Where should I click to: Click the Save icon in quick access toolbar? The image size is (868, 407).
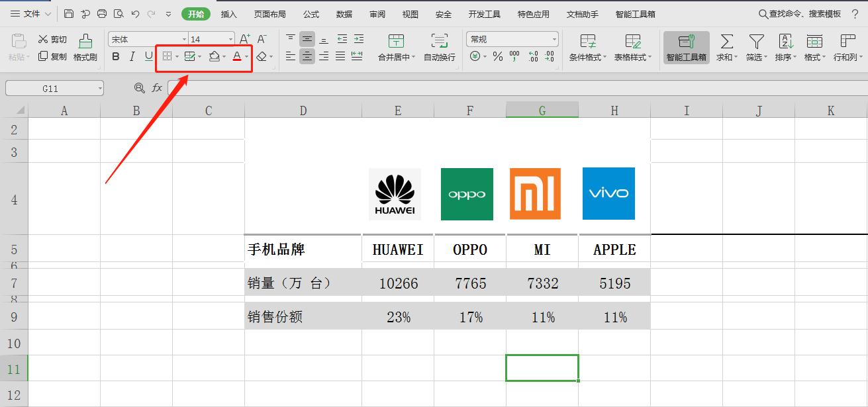tap(69, 14)
